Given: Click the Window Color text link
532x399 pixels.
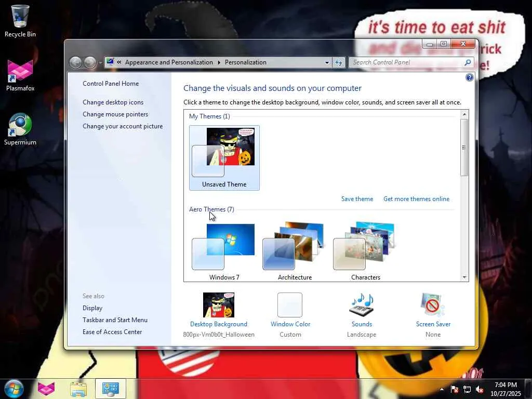Looking at the screenshot, I should coord(290,324).
